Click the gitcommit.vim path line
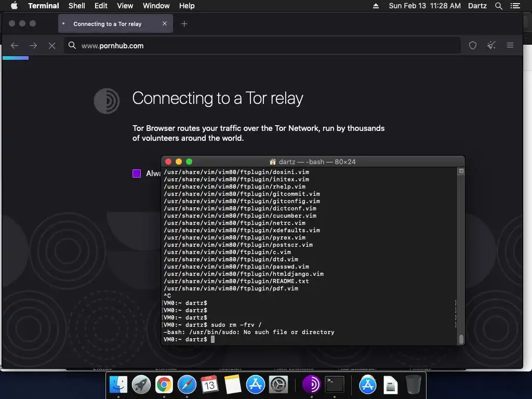This screenshot has height=399, width=532. [x=242, y=194]
